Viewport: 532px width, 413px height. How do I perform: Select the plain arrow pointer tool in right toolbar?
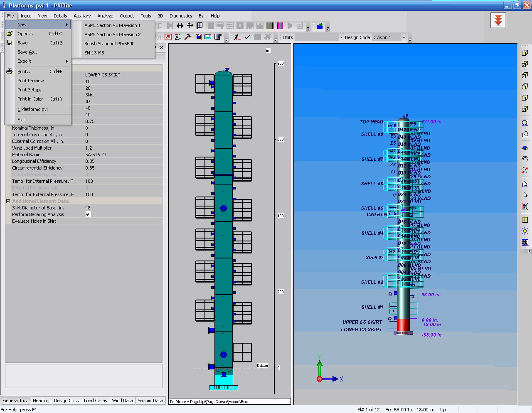point(525,195)
